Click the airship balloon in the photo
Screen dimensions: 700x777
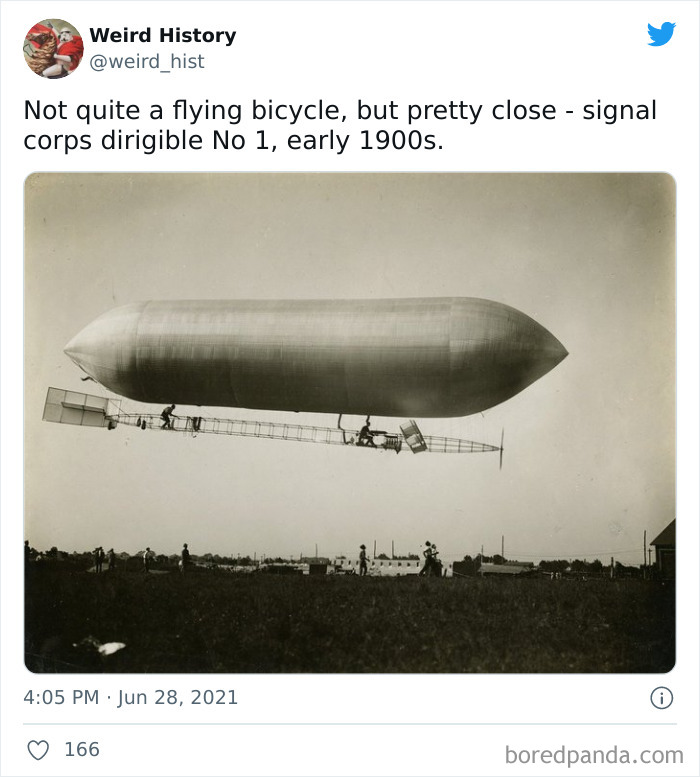pos(315,355)
